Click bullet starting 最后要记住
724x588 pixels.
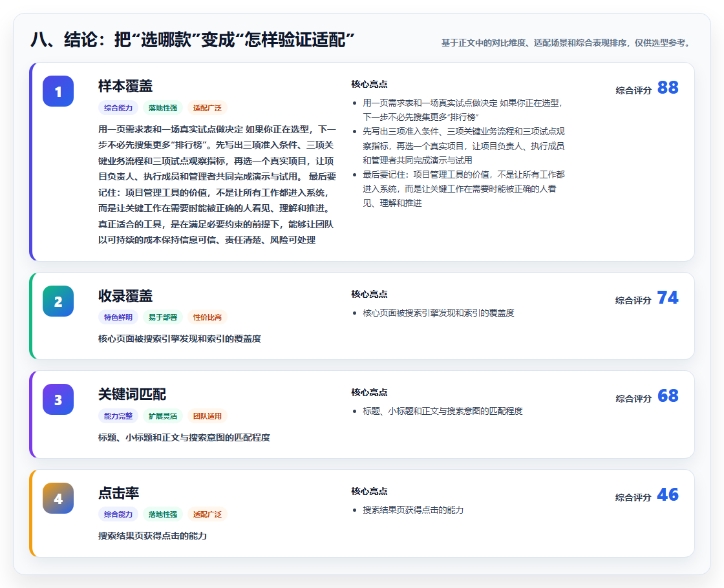click(463, 189)
